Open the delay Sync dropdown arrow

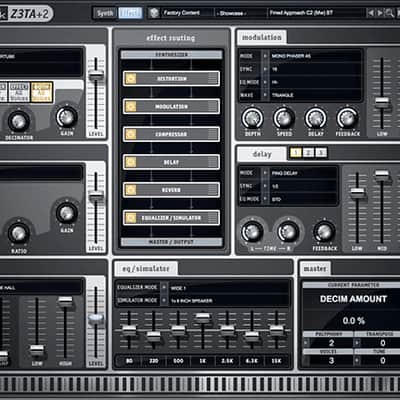tap(265, 186)
